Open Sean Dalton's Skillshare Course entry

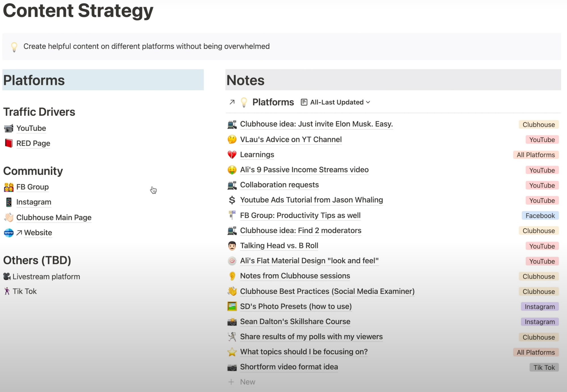[x=295, y=322]
